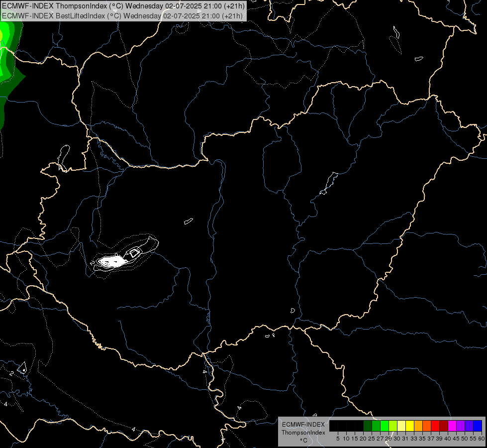The width and height of the screenshot is (487, 448).
Task: Select the dark green 20-25 legend swatch
Action: (368, 426)
